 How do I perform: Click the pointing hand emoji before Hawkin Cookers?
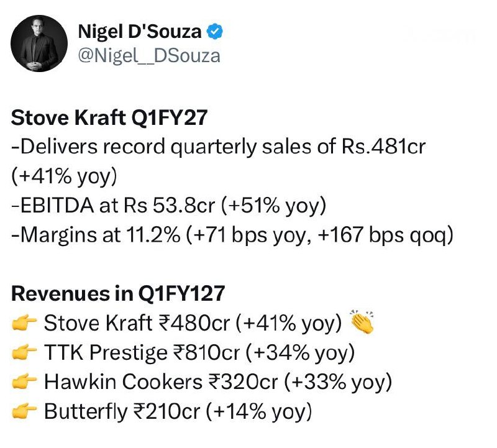click(x=24, y=382)
